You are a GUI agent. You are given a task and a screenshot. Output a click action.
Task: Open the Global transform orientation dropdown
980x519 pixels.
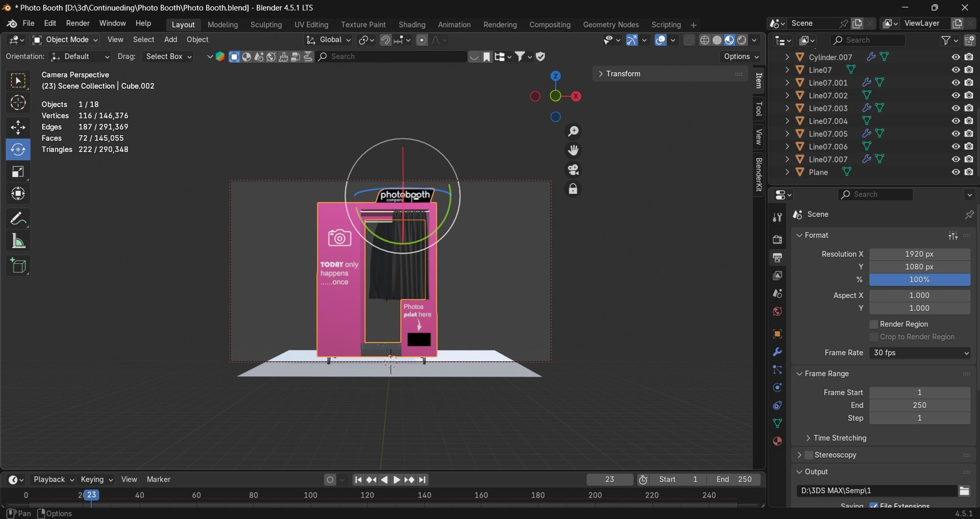(x=329, y=40)
